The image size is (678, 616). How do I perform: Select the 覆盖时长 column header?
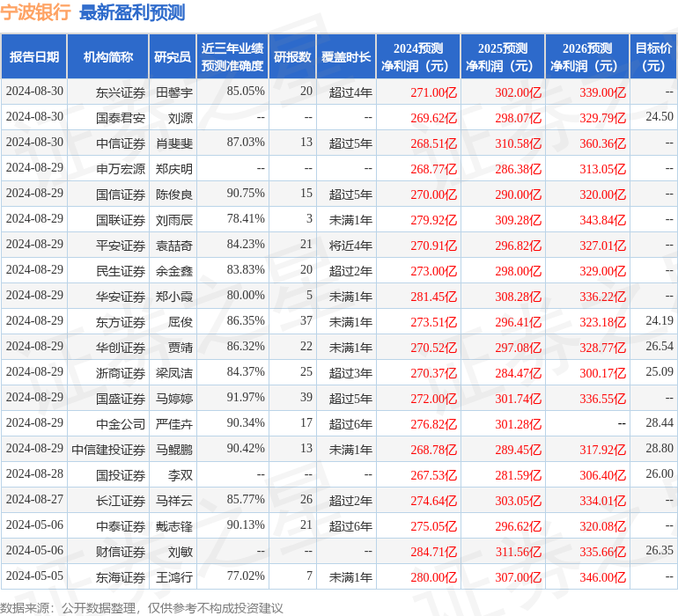[x=346, y=56]
